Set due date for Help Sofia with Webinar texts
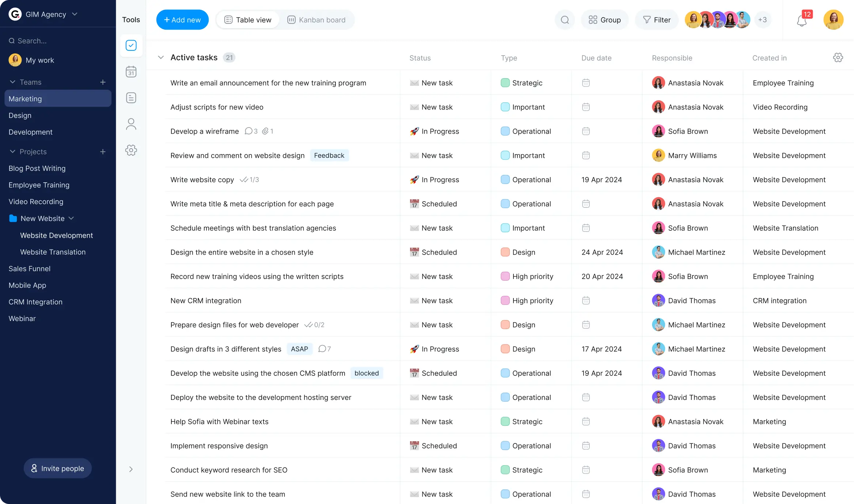Image resolution: width=854 pixels, height=504 pixels. [586, 421]
